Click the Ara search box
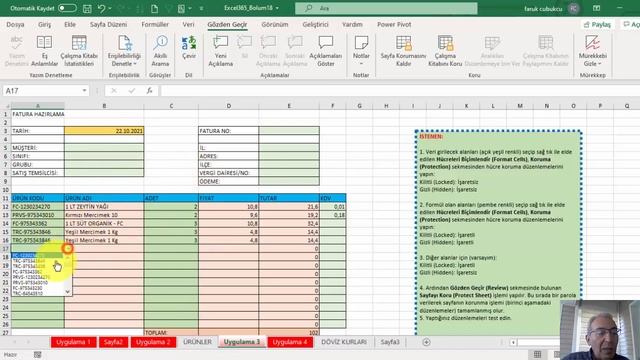 pyautogui.click(x=386, y=8)
